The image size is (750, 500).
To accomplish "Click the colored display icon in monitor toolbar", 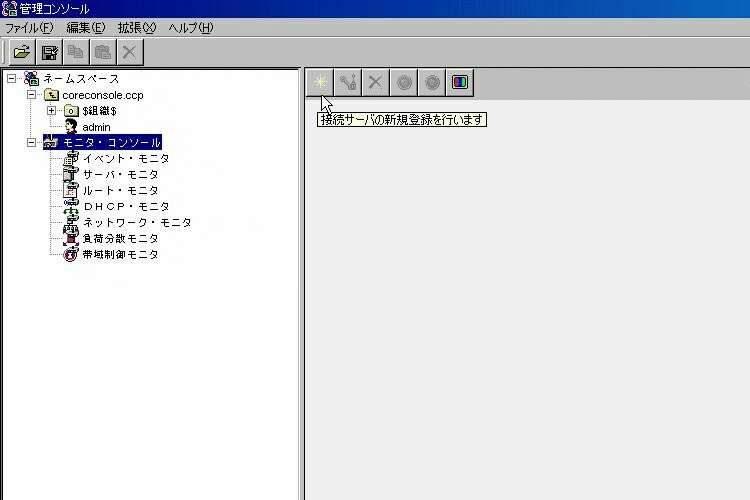I will click(460, 82).
